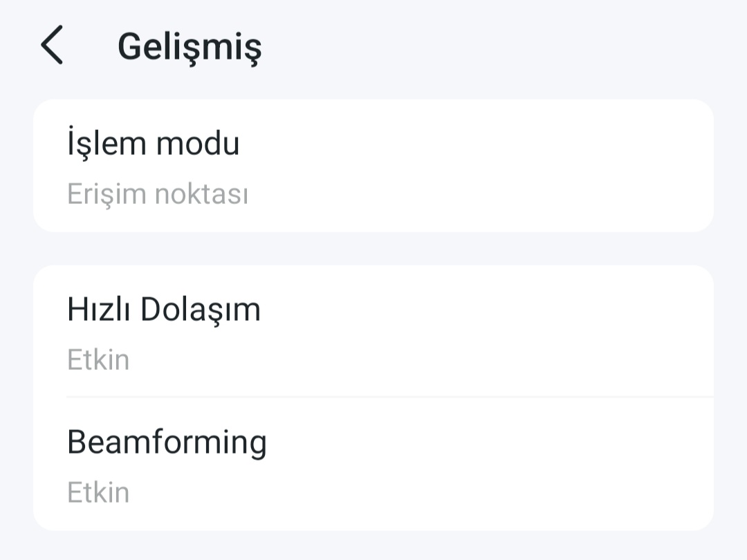Click the divider between Hızlı Dolaşım and Beamforming
The image size is (747, 560).
pyautogui.click(x=390, y=397)
